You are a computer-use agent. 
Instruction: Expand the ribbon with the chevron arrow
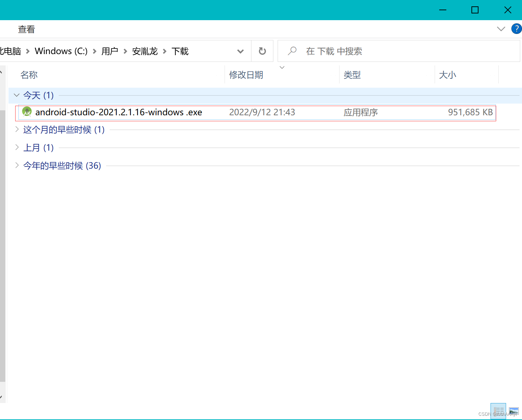(501, 29)
